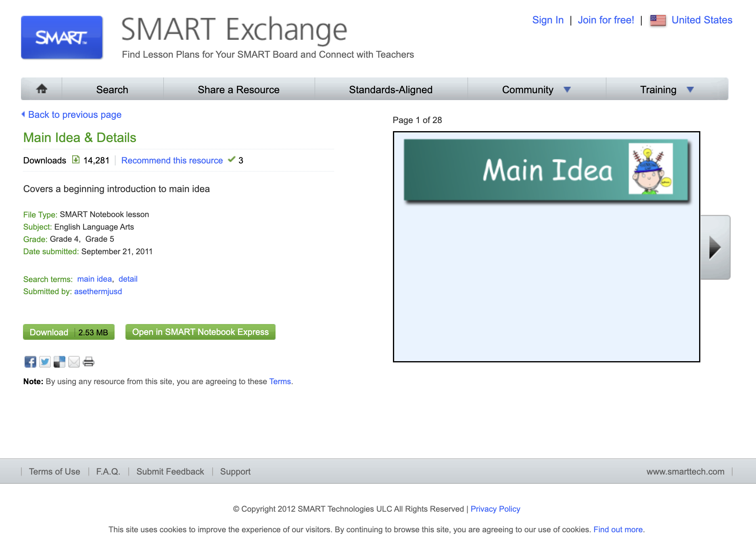The height and width of the screenshot is (548, 756).
Task: Go back using the previous page arrow
Action: point(23,114)
